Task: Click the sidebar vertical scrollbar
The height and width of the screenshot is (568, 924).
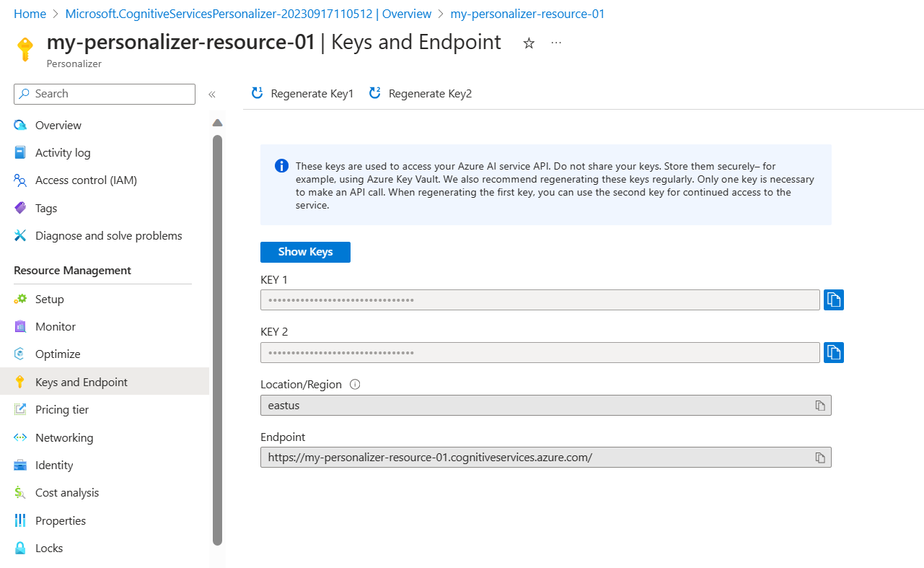Action: tap(218, 339)
